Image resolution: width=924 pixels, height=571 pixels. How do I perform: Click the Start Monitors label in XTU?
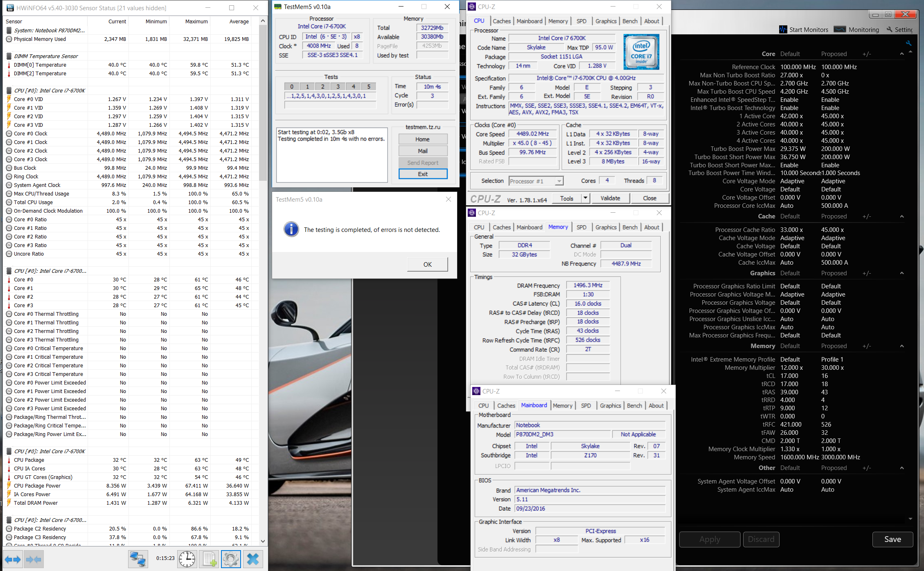(809, 29)
